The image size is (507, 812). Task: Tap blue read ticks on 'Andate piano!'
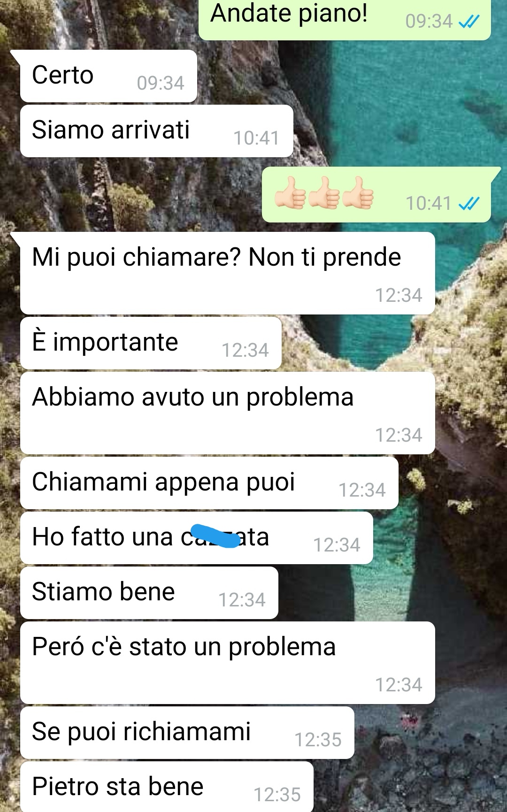point(469,22)
